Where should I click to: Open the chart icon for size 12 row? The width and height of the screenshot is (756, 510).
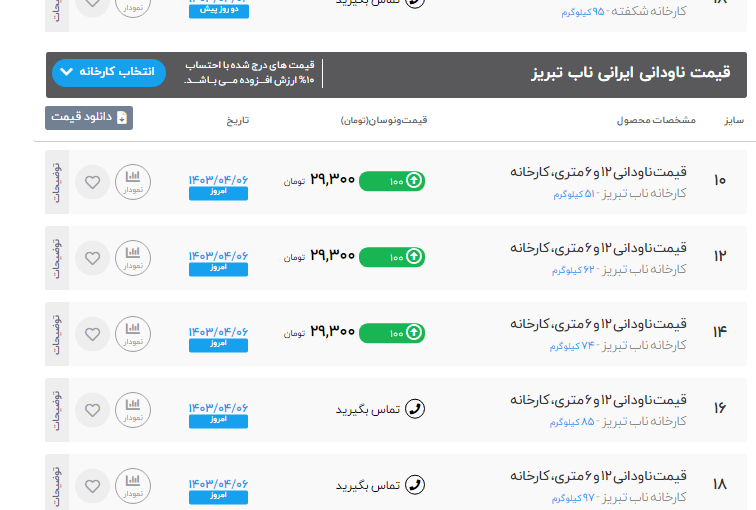tap(133, 258)
